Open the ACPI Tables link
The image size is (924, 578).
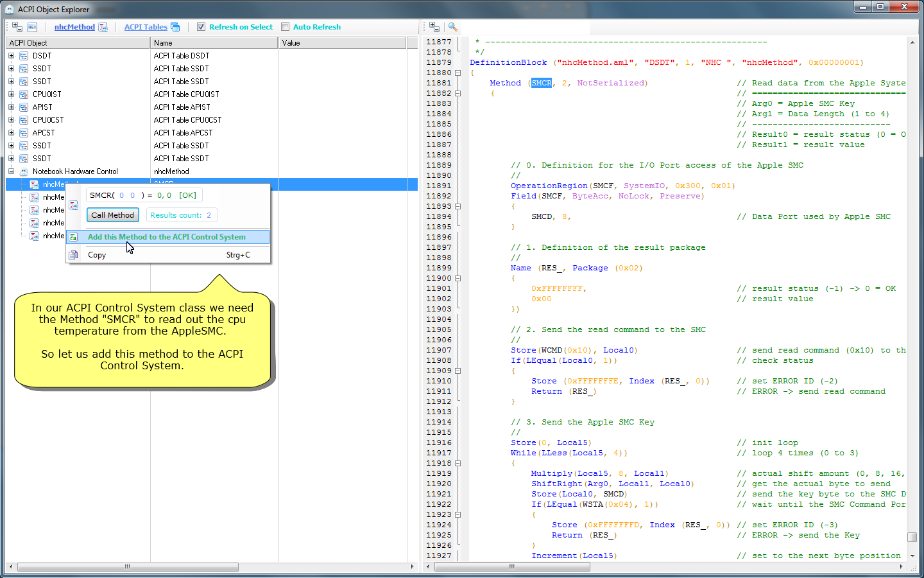coord(146,27)
